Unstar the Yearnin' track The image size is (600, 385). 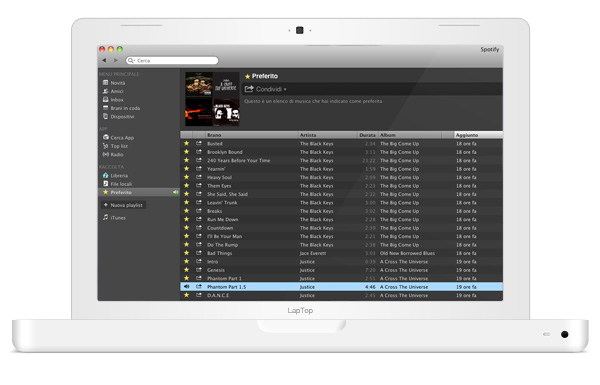click(x=186, y=169)
